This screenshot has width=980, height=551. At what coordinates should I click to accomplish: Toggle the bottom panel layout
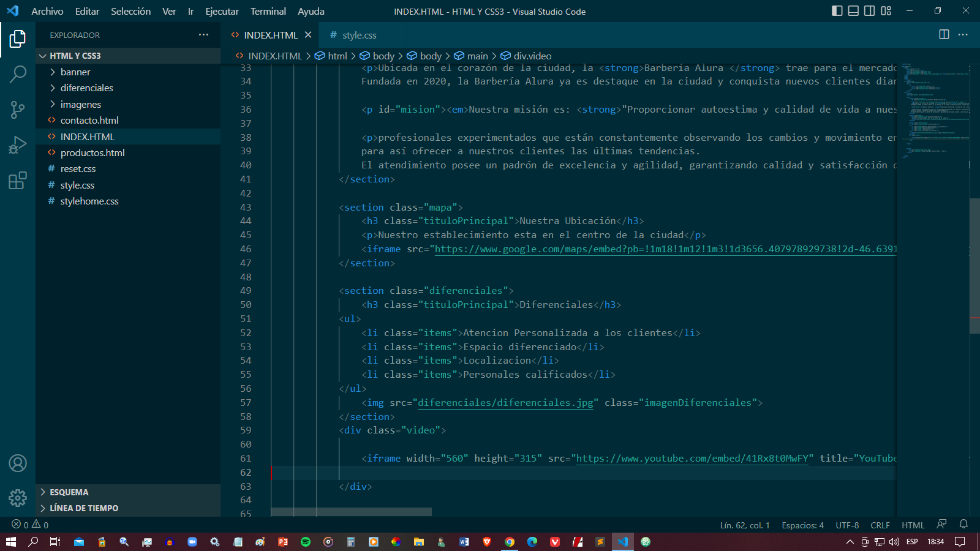tap(853, 11)
